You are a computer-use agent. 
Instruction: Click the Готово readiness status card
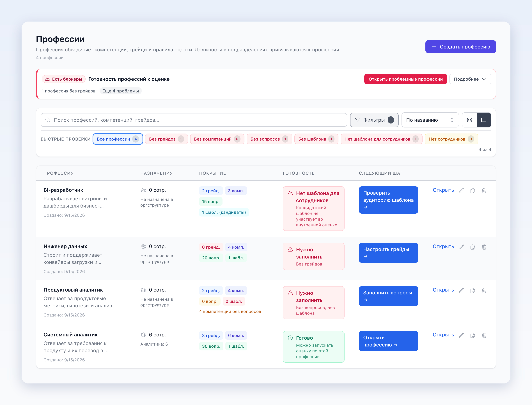(x=314, y=347)
